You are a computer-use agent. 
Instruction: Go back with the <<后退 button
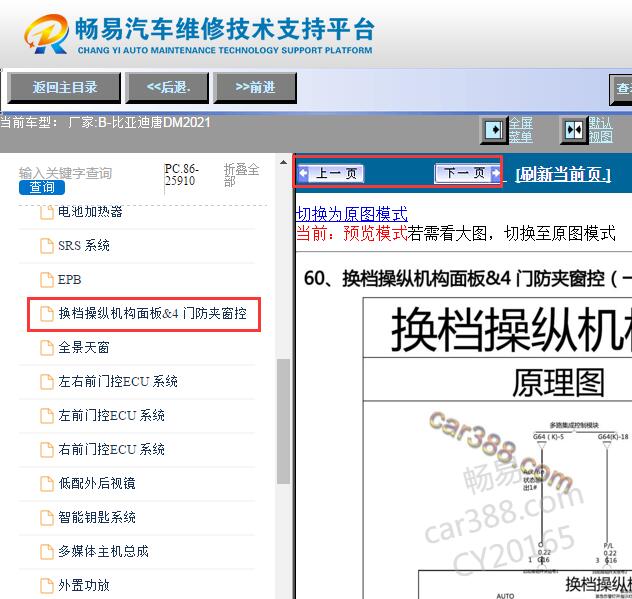[168, 87]
